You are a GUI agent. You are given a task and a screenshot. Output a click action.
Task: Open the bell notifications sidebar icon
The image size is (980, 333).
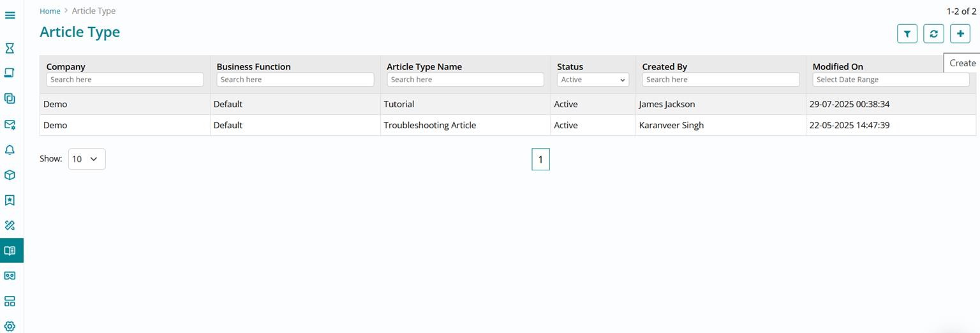tap(10, 150)
